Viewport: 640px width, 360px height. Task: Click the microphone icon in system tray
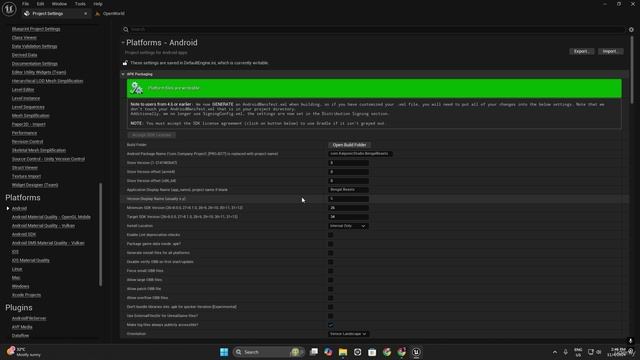565,352
